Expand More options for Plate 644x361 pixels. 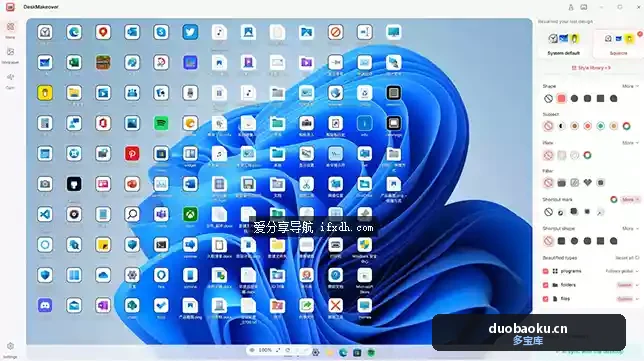(x=630, y=143)
